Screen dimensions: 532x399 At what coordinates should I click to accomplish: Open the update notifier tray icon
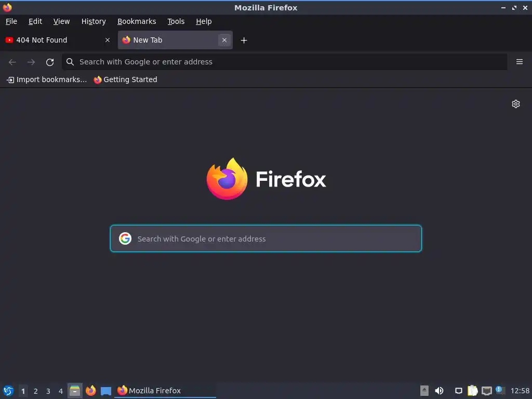(x=500, y=390)
